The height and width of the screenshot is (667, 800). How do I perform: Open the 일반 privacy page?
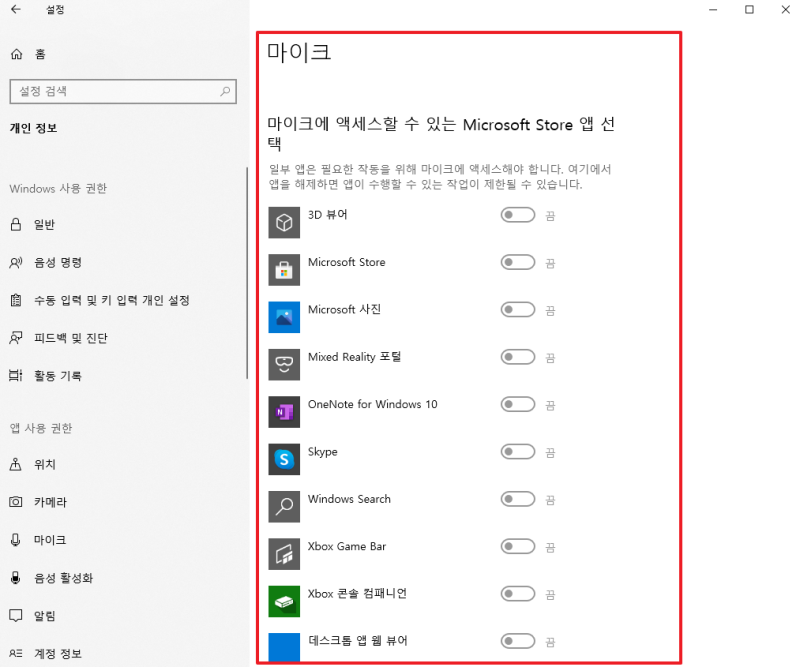tap(122, 225)
